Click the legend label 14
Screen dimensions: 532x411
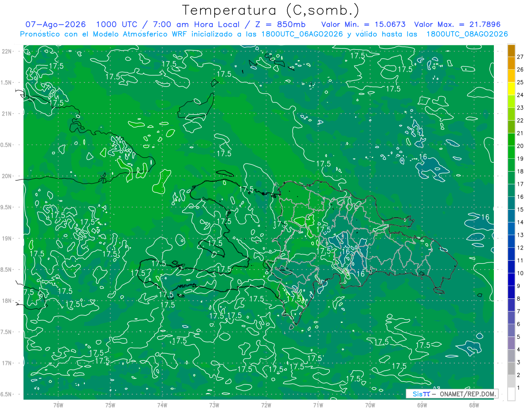(520, 223)
